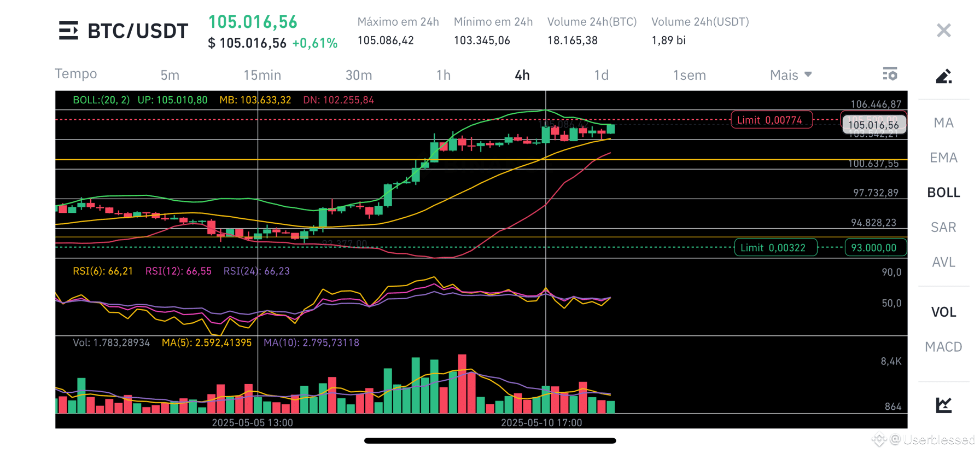Click the DN: 102.255,84 Bollinger value
Image resolution: width=980 pixels, height=453 pixels.
(x=339, y=100)
